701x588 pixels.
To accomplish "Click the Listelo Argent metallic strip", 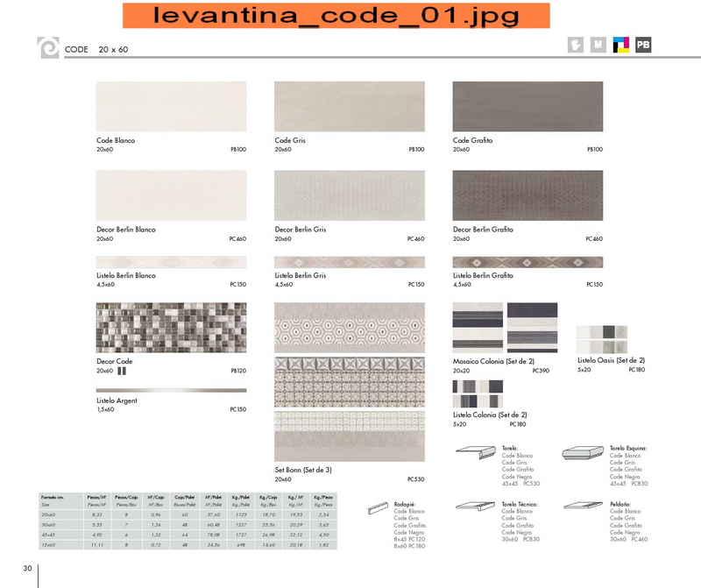I will click(x=171, y=390).
